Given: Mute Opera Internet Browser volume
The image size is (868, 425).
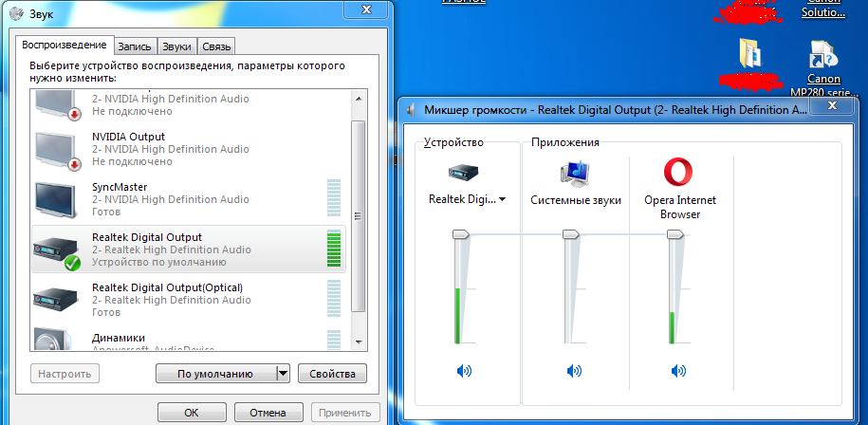Looking at the screenshot, I should coord(678,371).
